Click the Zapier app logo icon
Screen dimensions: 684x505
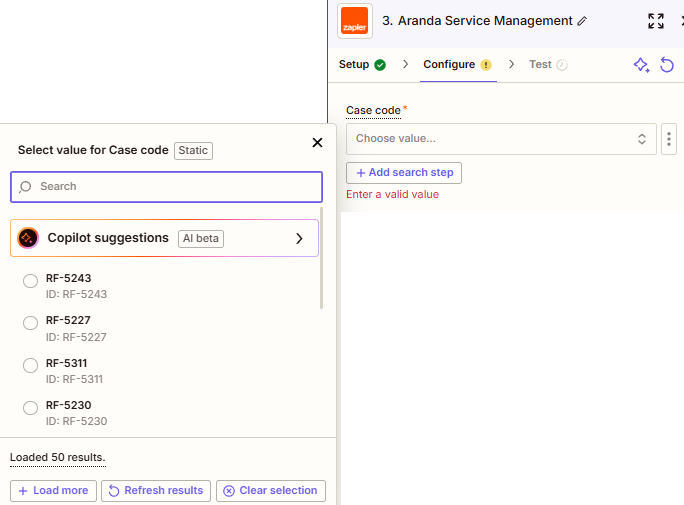click(355, 21)
